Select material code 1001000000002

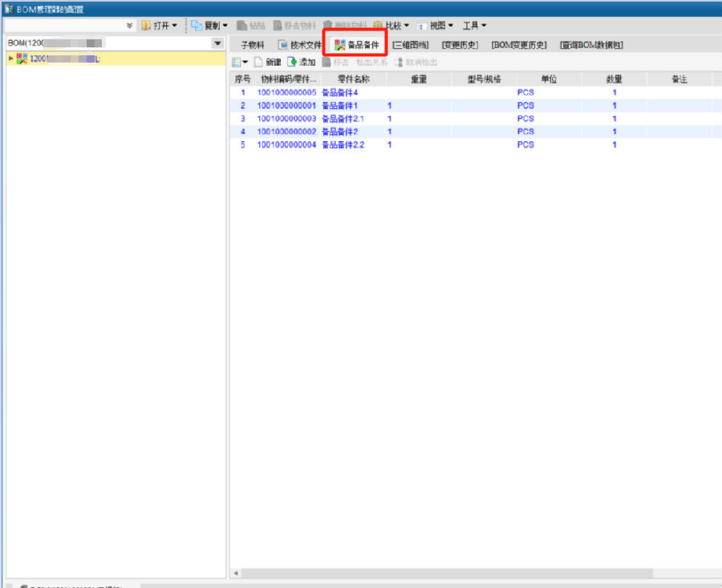click(x=286, y=132)
